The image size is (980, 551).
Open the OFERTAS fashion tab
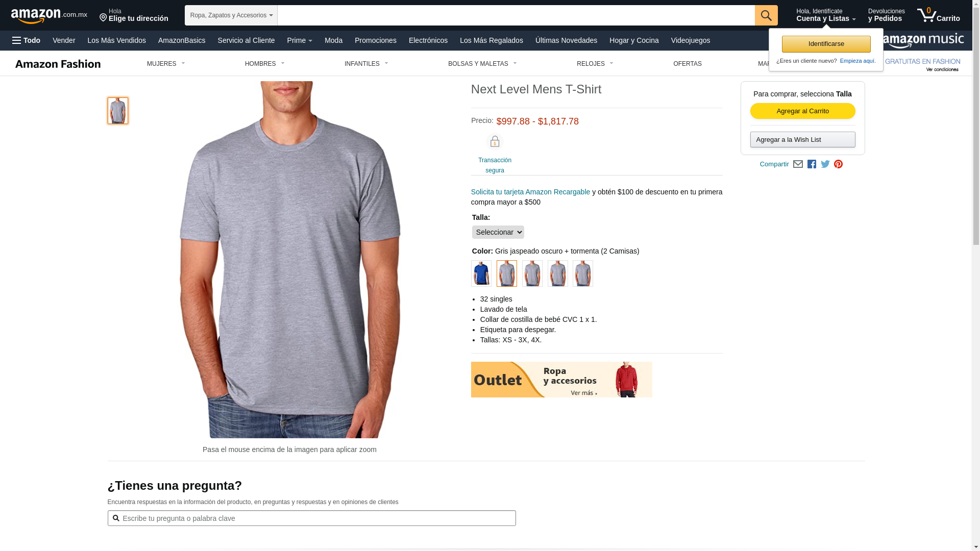click(x=688, y=64)
